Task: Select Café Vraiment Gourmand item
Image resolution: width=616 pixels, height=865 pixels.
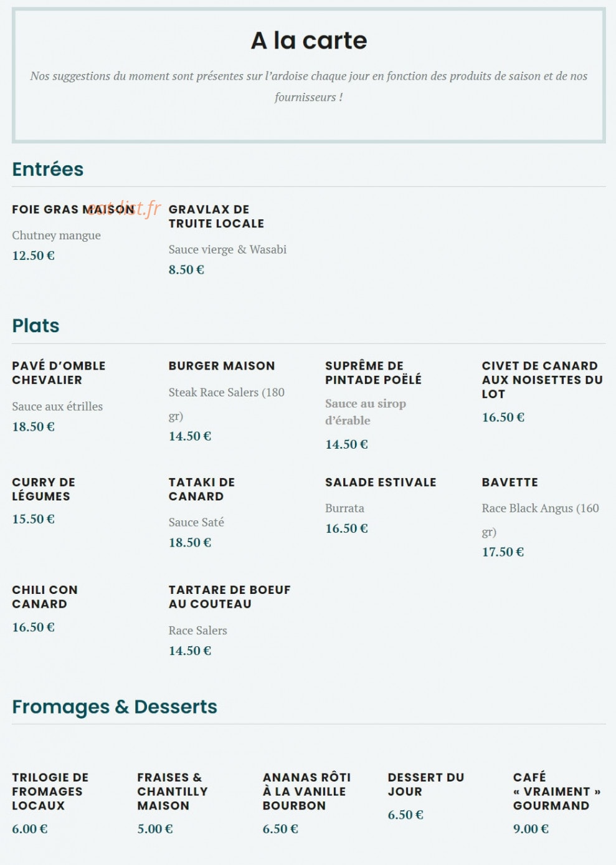Action: coord(557,791)
